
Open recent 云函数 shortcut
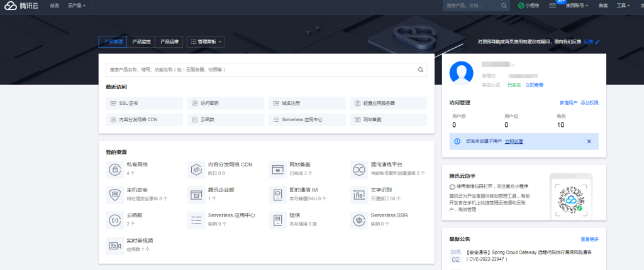[x=226, y=120]
